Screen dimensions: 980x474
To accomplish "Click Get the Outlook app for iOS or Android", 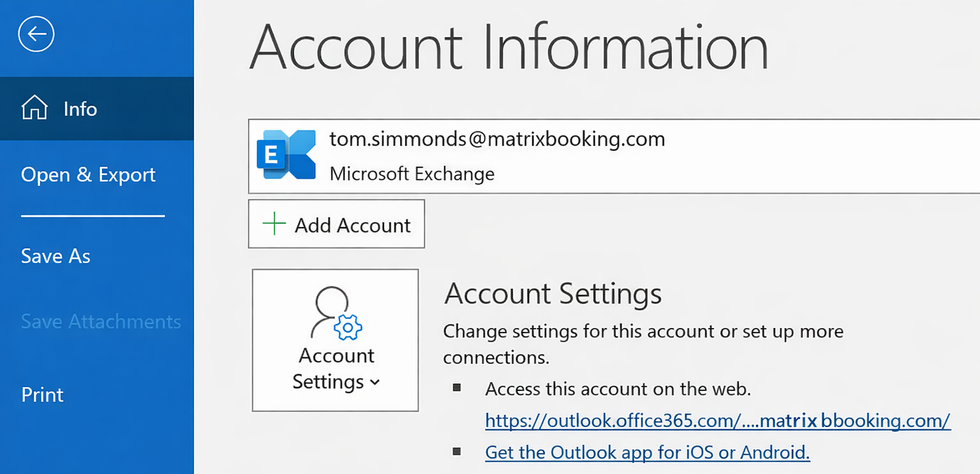I will pos(647,452).
